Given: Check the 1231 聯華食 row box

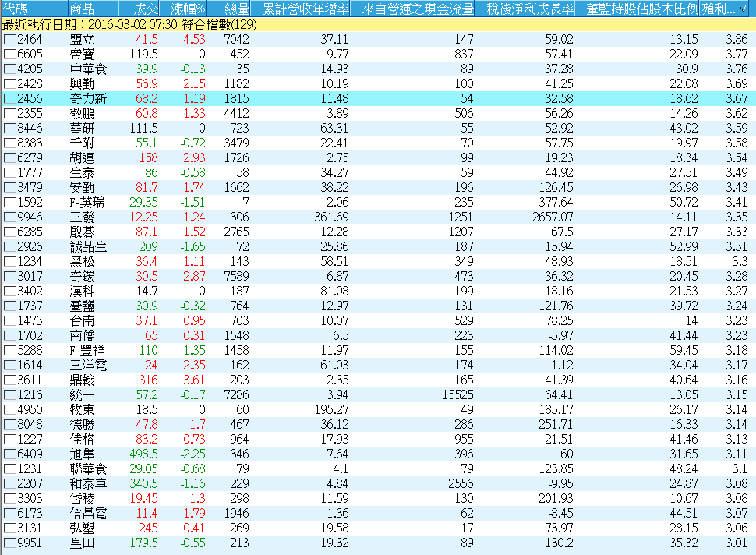Looking at the screenshot, I should pos(9,469).
